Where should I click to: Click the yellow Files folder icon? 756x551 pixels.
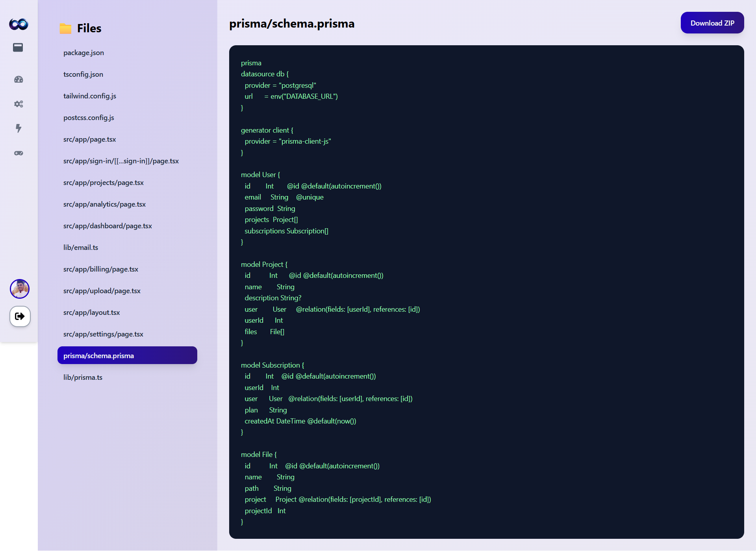(x=65, y=28)
